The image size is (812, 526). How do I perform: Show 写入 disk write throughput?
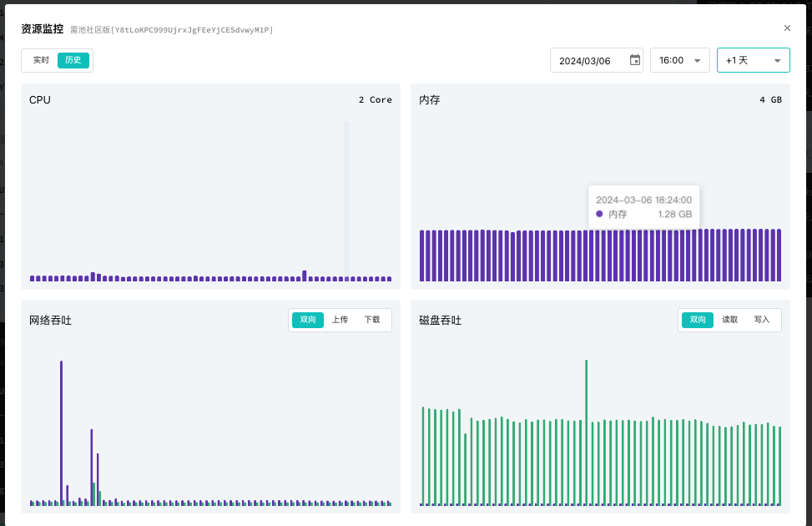[761, 320]
